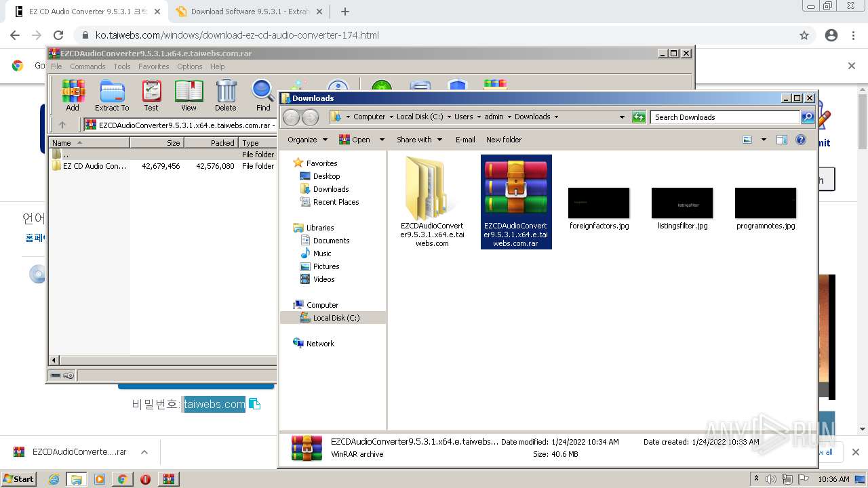
Task: Click the Chrome address bar URL
Action: click(x=237, y=35)
